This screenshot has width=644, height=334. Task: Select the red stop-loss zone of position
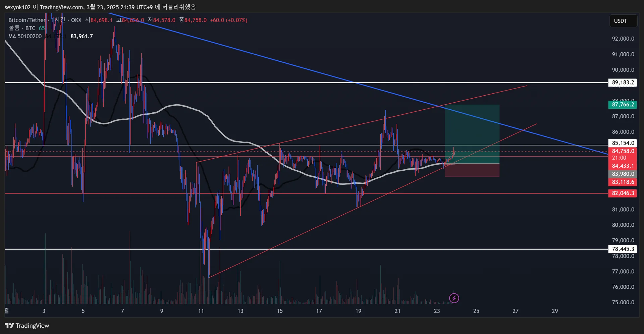pyautogui.click(x=472, y=170)
